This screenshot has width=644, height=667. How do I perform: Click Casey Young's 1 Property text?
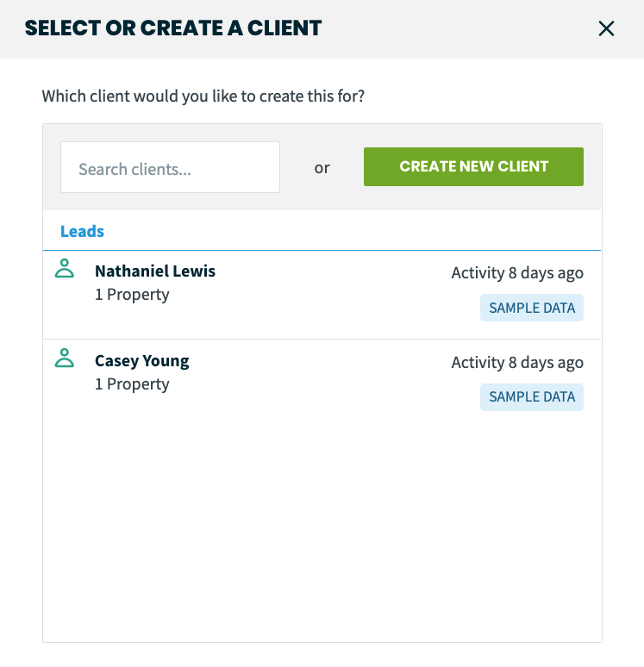132,384
